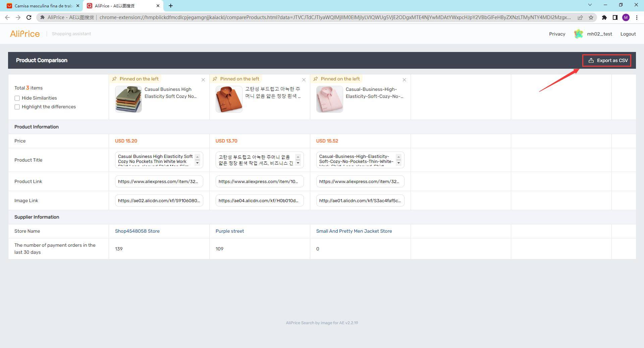This screenshot has width=644, height=348.
Task: Click the Casual-Business-High- hyphenated header title
Action: coord(375,93)
